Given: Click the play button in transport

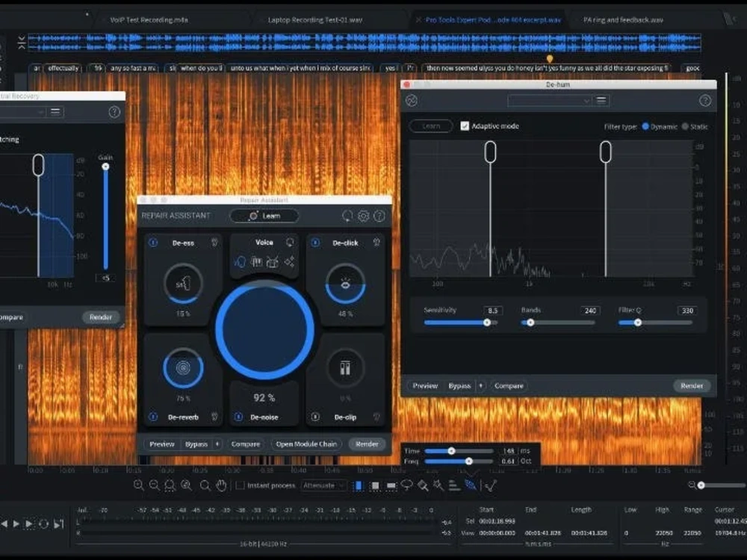Looking at the screenshot, I should pyautogui.click(x=16, y=524).
